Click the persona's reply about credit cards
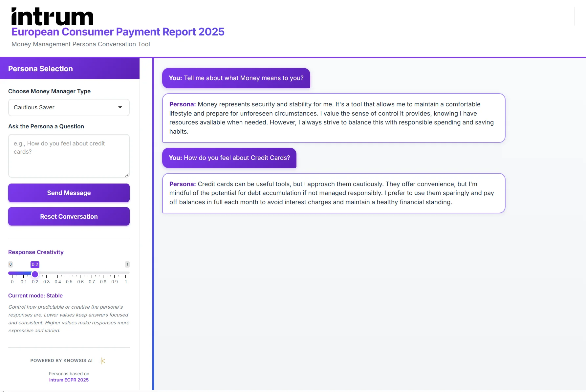The image size is (586, 392). pos(333,193)
